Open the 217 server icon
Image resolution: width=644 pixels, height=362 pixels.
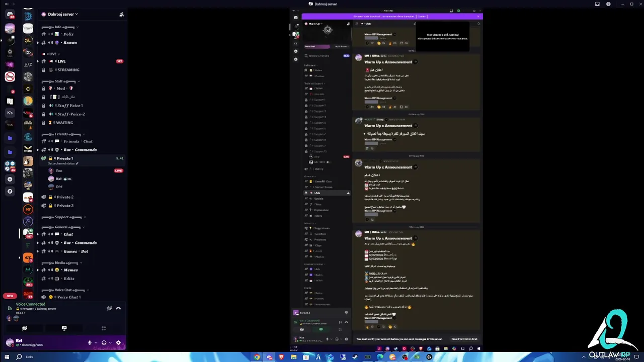point(28,64)
